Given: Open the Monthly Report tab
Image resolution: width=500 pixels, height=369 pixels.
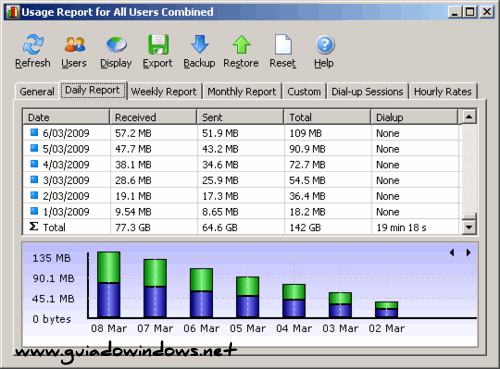Looking at the screenshot, I should tap(242, 91).
